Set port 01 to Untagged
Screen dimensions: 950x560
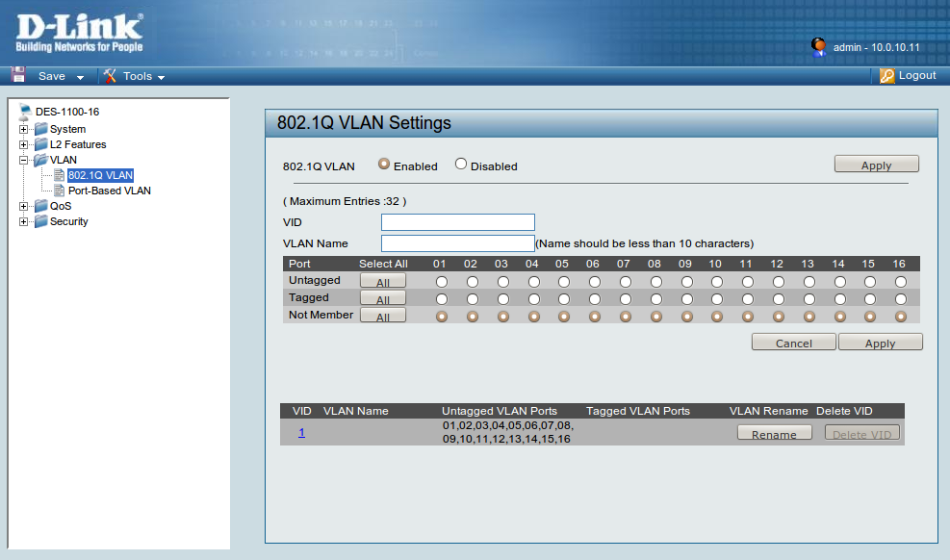point(442,282)
